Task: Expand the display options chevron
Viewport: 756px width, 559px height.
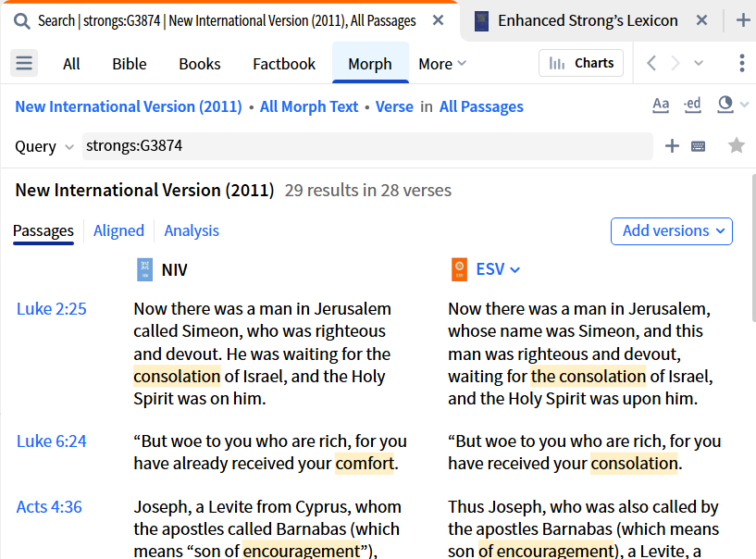Action: click(744, 105)
